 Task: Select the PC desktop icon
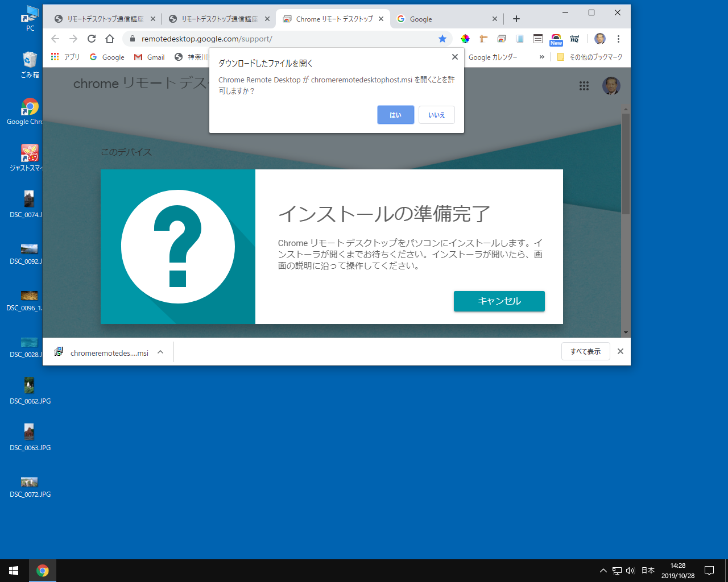coord(30,18)
